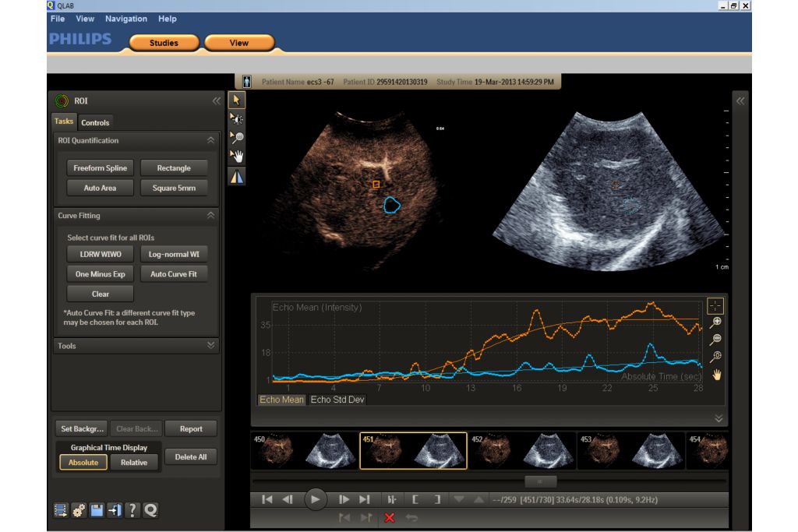The image size is (798, 532).
Task: Set the loop end bracket marker
Action: click(x=437, y=499)
